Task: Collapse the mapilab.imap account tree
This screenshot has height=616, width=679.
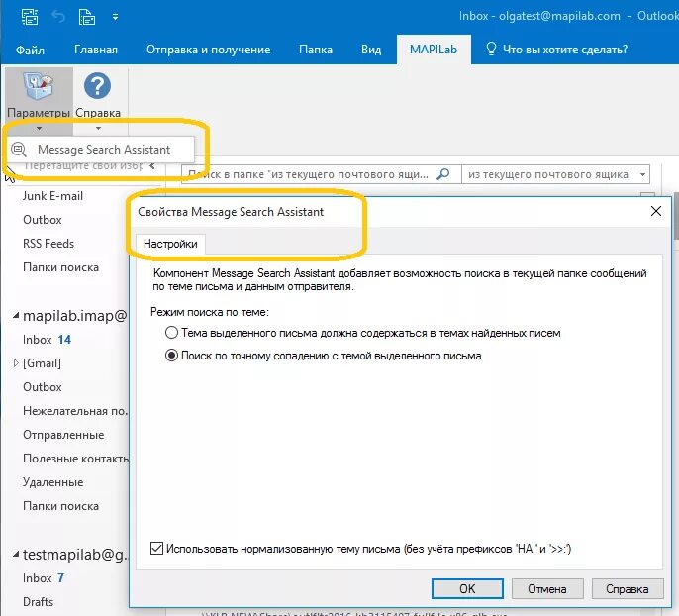Action: point(16,315)
